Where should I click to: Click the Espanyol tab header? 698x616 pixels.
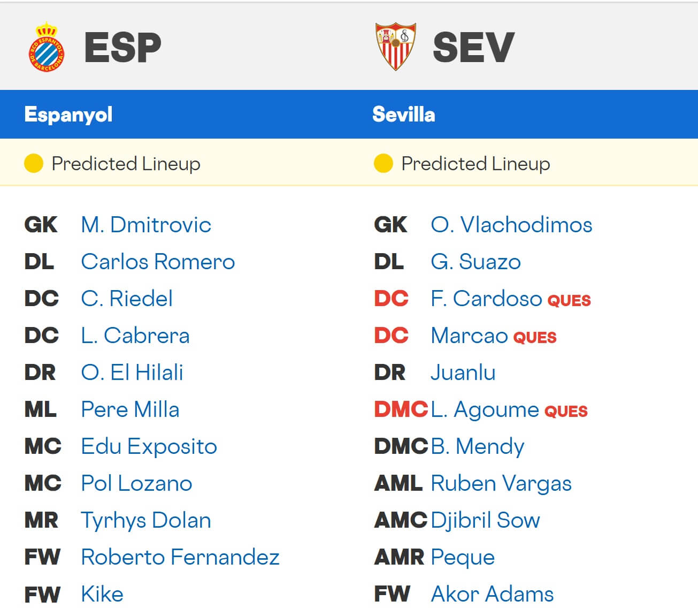[67, 114]
